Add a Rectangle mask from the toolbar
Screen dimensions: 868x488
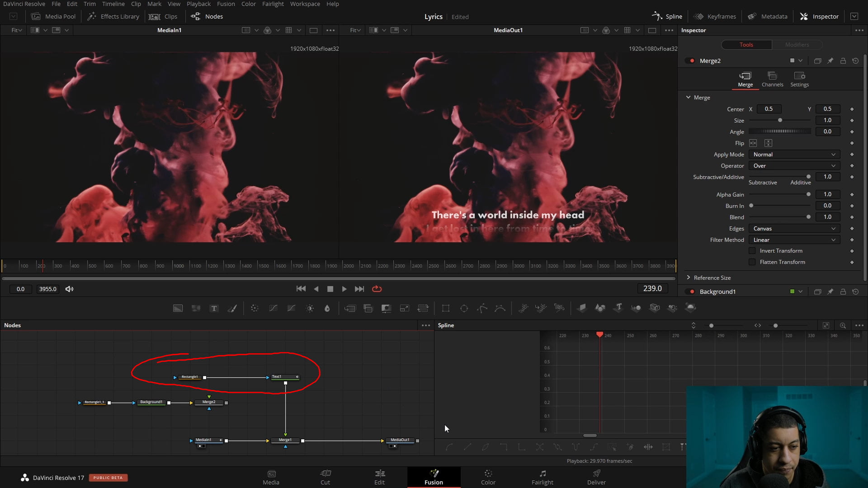click(x=445, y=308)
